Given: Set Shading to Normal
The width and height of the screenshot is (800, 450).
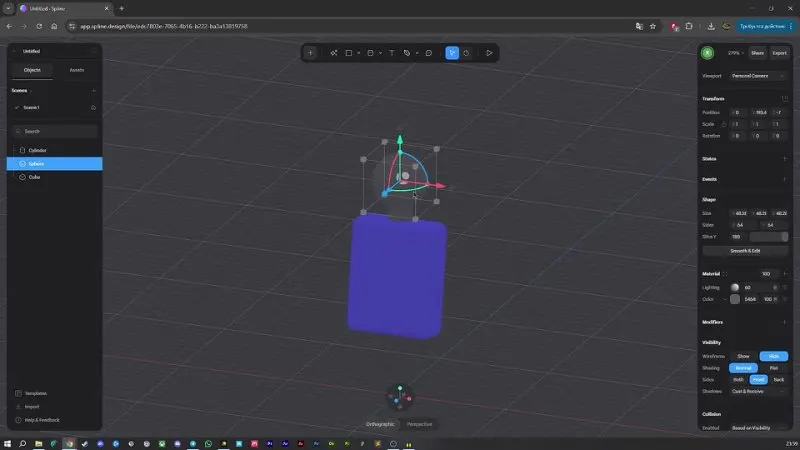Looking at the screenshot, I should 743,368.
